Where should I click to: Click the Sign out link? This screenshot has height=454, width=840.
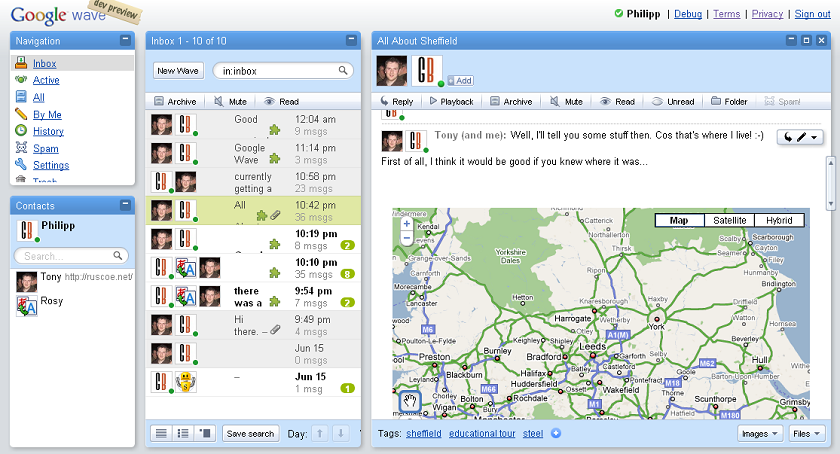click(x=812, y=14)
